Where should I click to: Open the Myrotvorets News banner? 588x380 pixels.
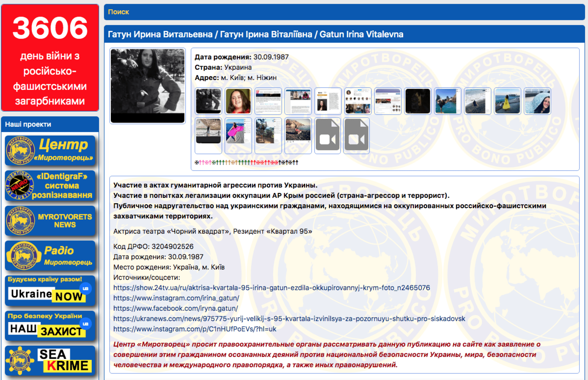(50, 221)
